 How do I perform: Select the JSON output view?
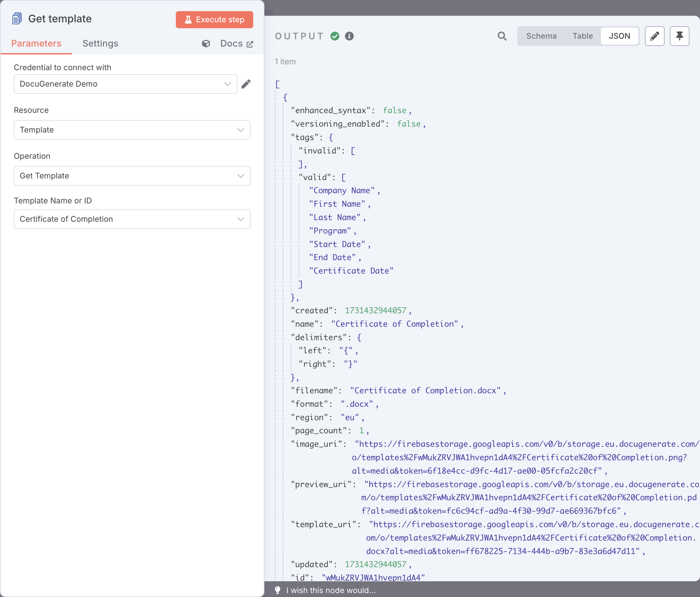point(619,36)
